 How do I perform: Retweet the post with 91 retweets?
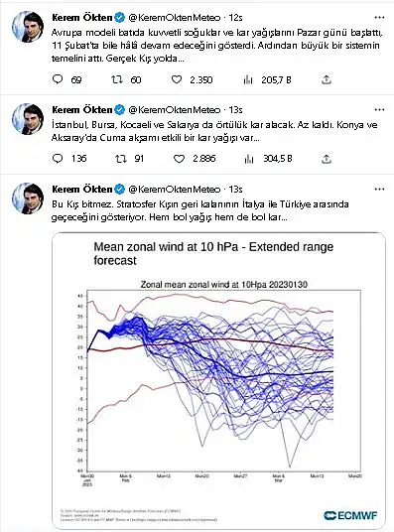[x=121, y=159]
